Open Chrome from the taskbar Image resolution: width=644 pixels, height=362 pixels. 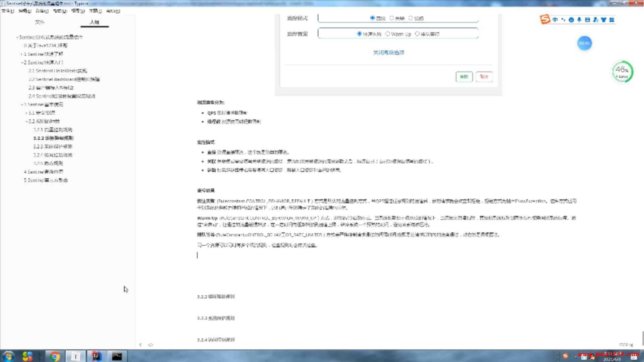tap(55, 356)
